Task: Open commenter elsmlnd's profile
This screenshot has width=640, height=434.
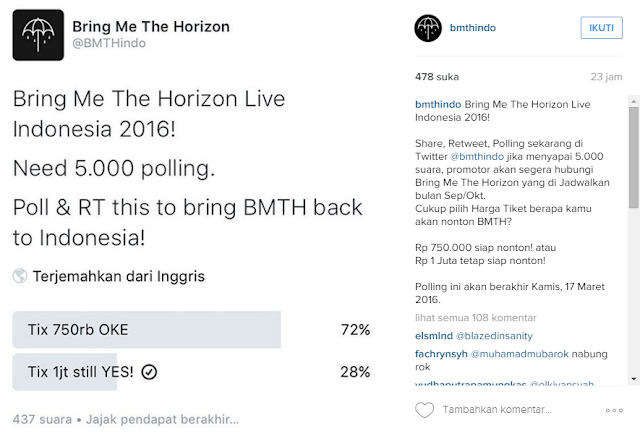Action: 434,336
